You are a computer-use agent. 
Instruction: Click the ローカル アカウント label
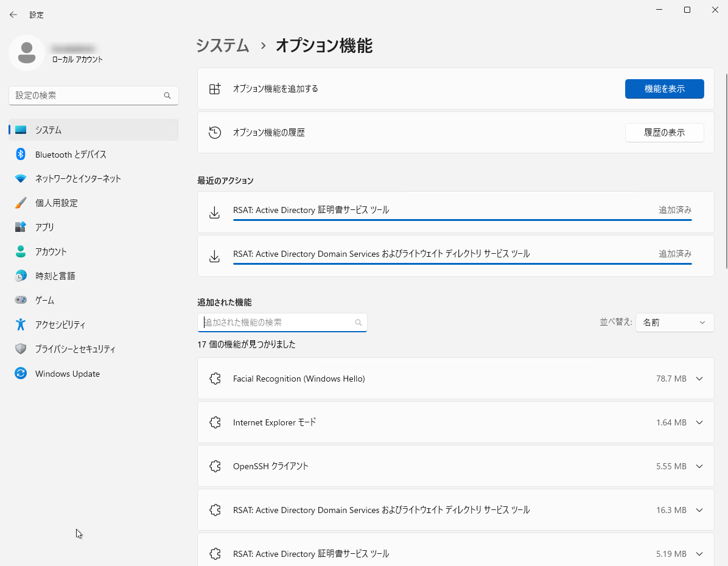pyautogui.click(x=77, y=60)
